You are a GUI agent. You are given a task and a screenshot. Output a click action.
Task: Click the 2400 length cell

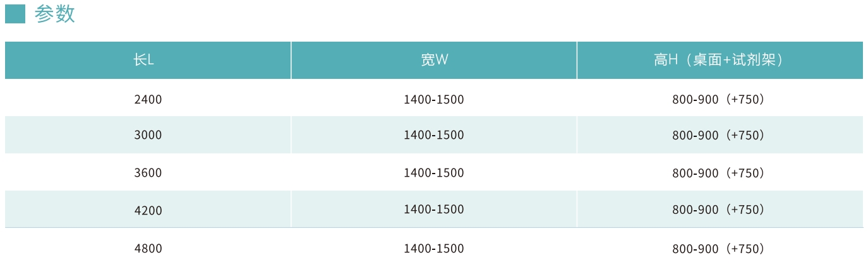[148, 99]
